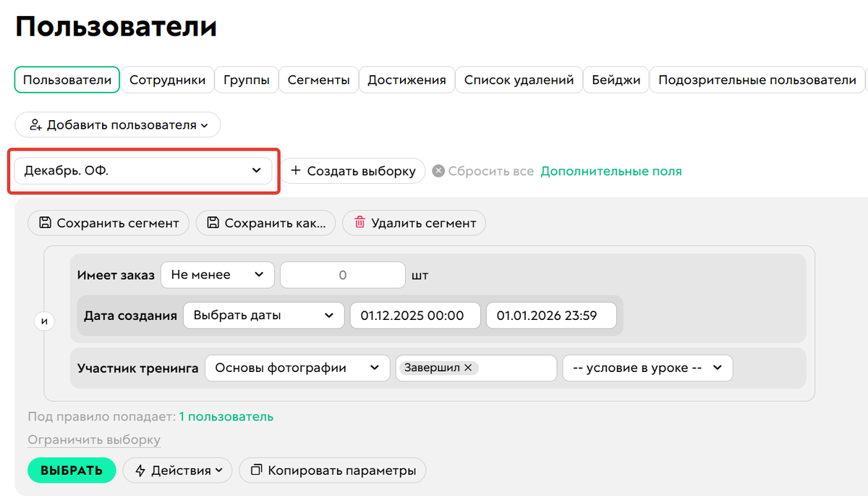Click the X icon next to Сбросить все
The width and height of the screenshot is (868, 503).
tap(441, 171)
